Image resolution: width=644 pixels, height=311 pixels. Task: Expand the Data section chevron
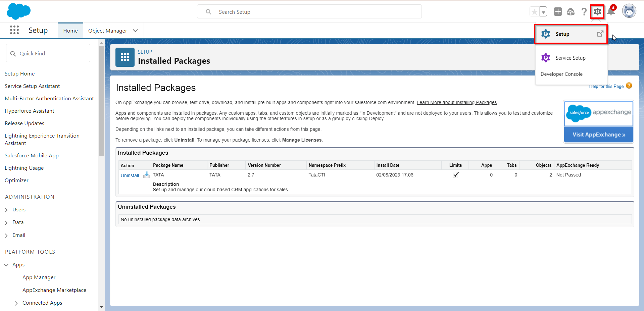tap(6, 223)
